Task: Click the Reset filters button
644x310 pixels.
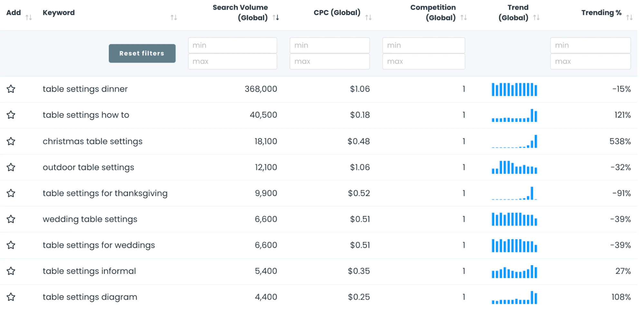Action: pos(142,53)
